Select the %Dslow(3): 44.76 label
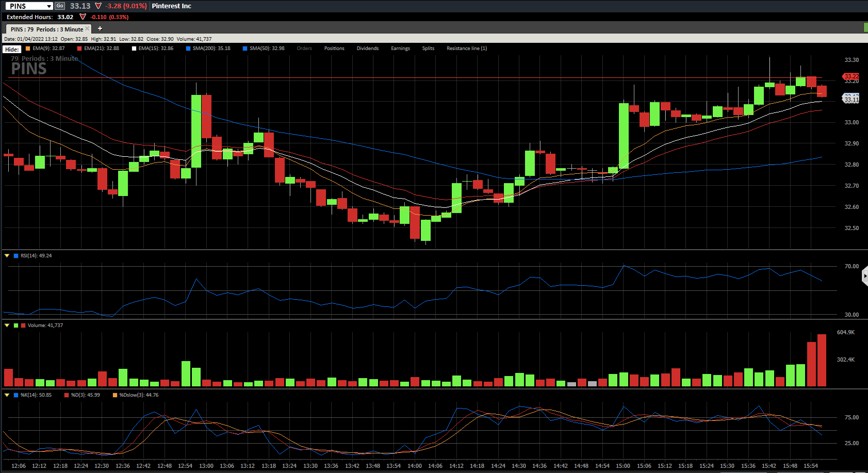 pos(139,395)
